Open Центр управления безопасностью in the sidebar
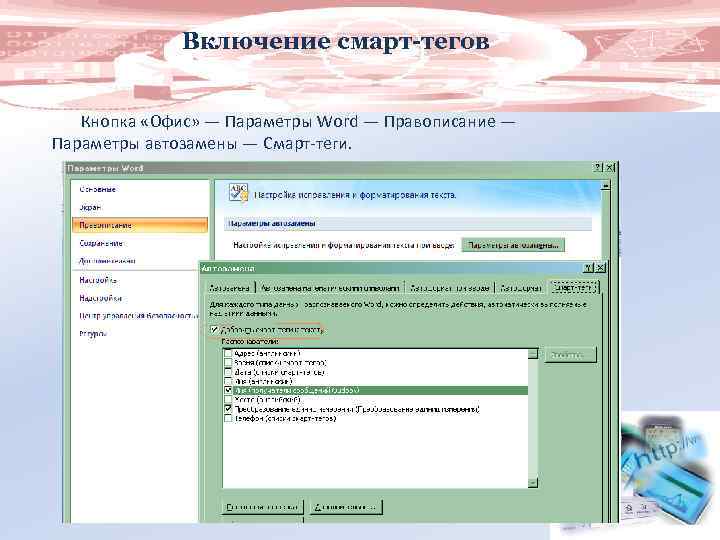720x540 pixels. coord(139,316)
